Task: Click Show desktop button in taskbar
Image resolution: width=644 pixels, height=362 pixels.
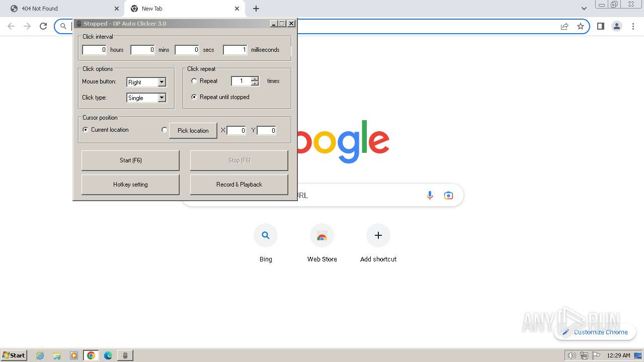Action: [x=638, y=355]
